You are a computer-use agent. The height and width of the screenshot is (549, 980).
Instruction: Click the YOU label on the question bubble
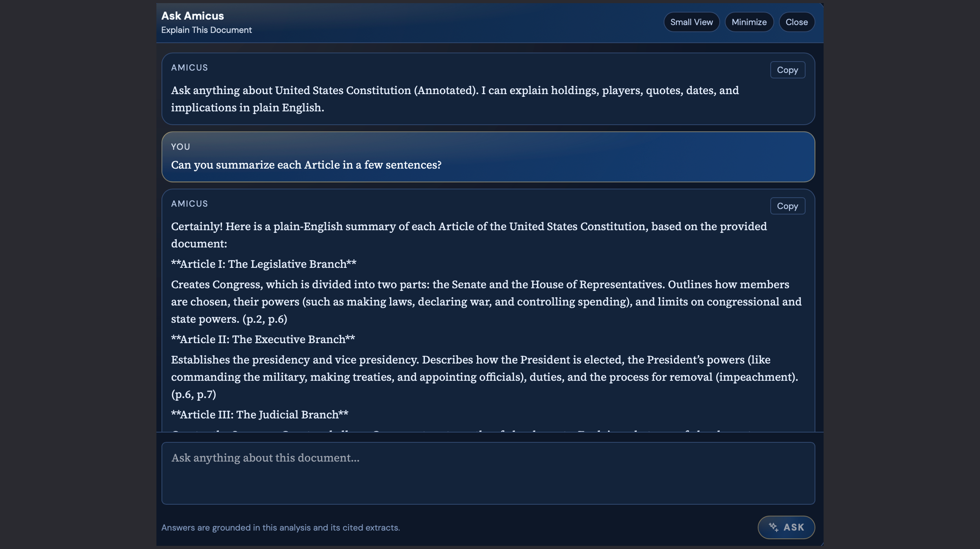(x=181, y=147)
